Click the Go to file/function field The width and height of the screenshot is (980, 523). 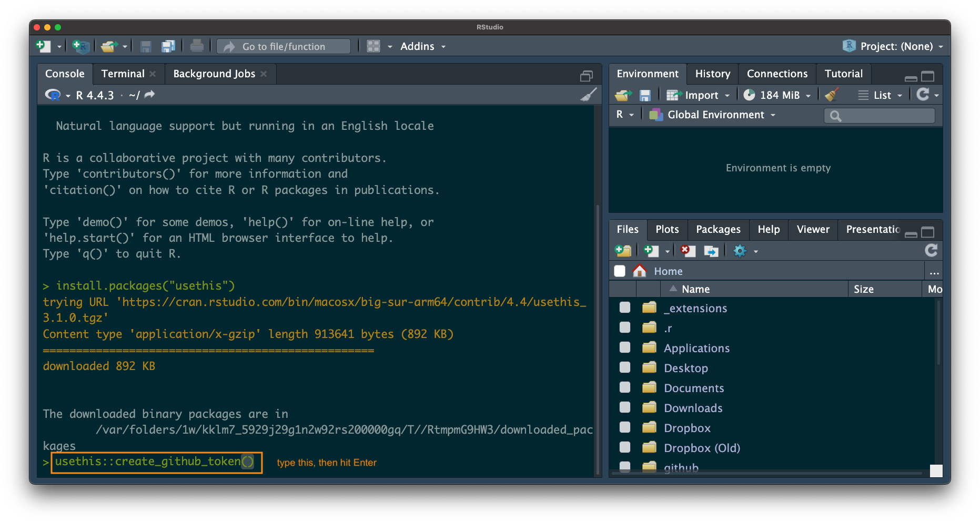coord(284,46)
